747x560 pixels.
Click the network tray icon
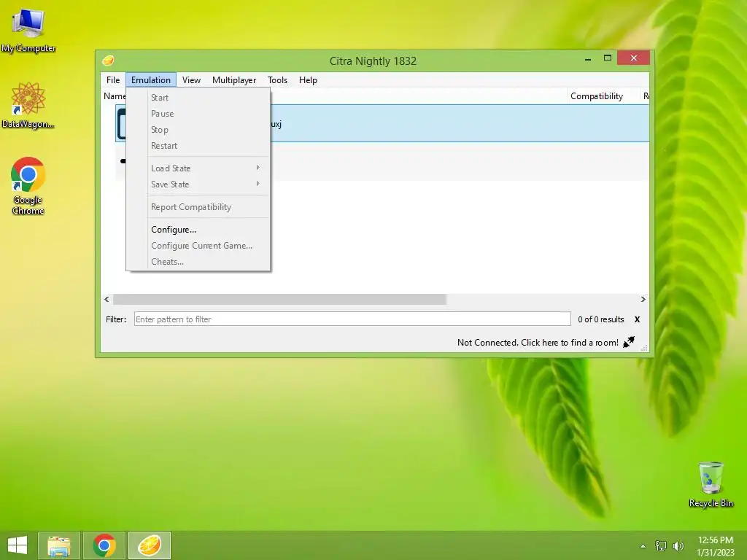point(661,545)
